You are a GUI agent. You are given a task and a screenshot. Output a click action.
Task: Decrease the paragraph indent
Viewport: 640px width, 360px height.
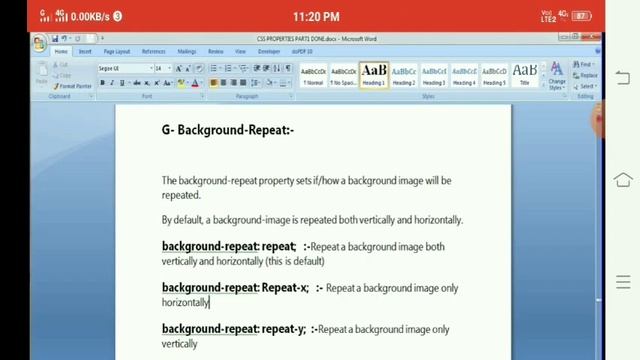tap(257, 69)
